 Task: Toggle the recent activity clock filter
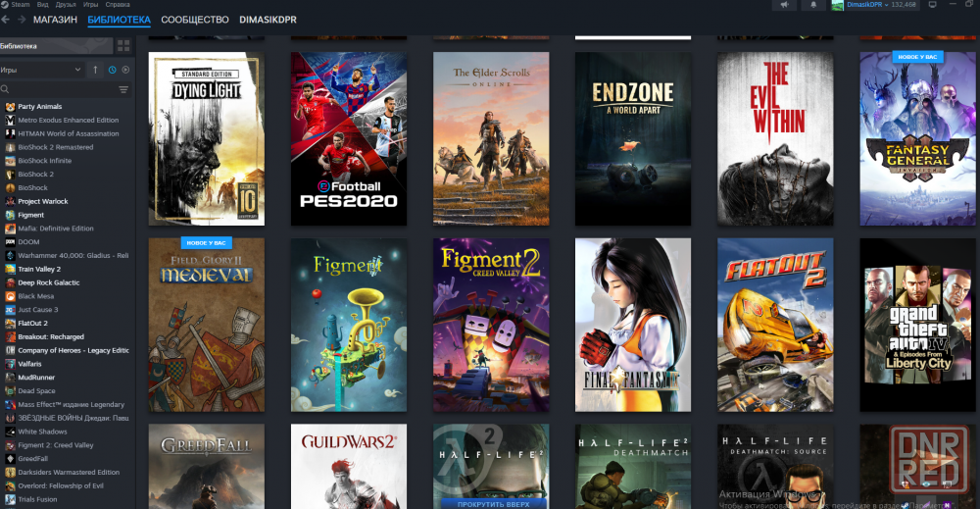click(112, 70)
